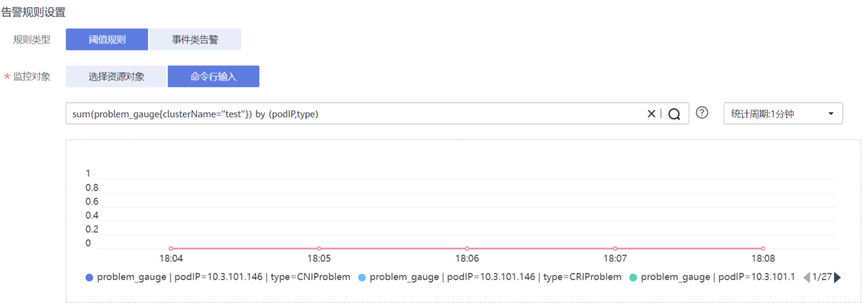The width and height of the screenshot is (868, 303).
Task: Run the query with the search icon
Action: (x=674, y=114)
